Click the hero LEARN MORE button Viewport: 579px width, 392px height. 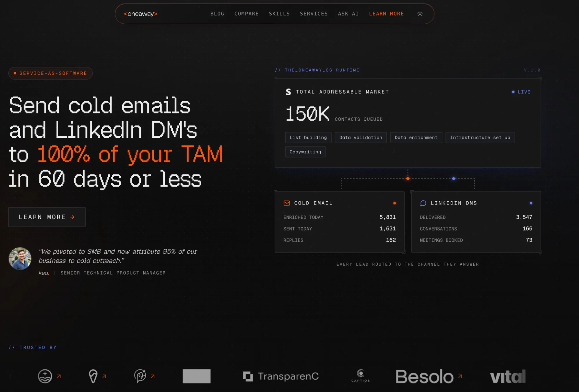click(x=47, y=217)
